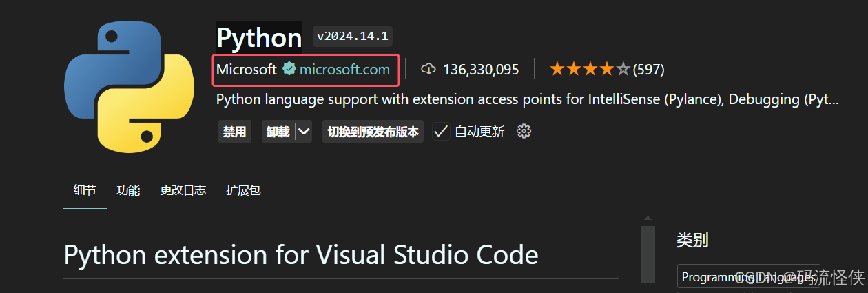Open the 功能 tab
This screenshot has height=293, width=868.
[128, 190]
